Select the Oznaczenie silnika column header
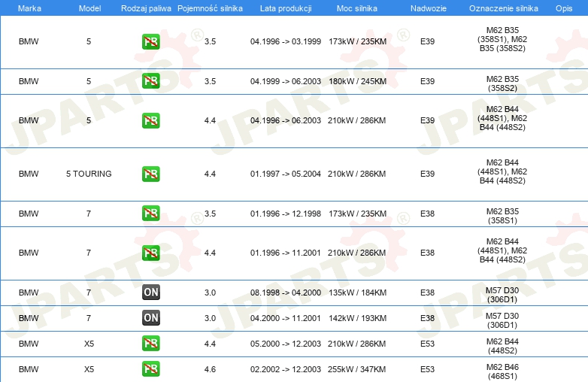This screenshot has height=382, width=588. (x=502, y=7)
